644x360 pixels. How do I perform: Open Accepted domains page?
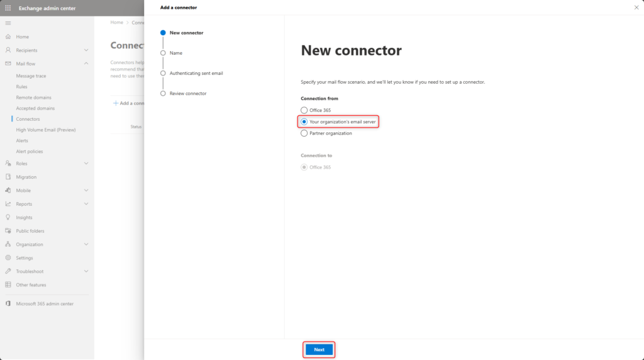(35, 108)
